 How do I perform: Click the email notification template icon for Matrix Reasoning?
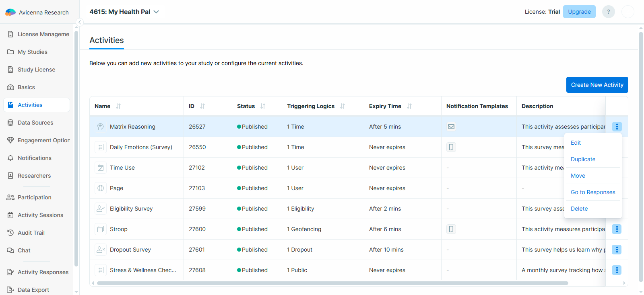coord(451,127)
